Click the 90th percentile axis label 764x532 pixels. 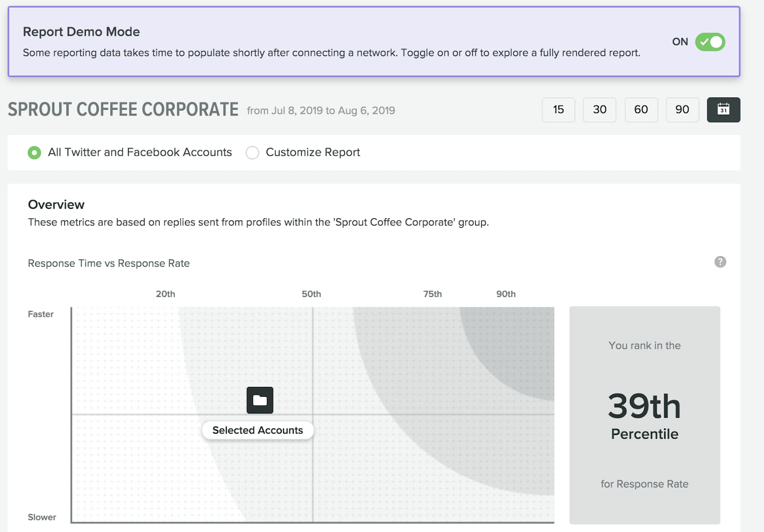click(506, 294)
